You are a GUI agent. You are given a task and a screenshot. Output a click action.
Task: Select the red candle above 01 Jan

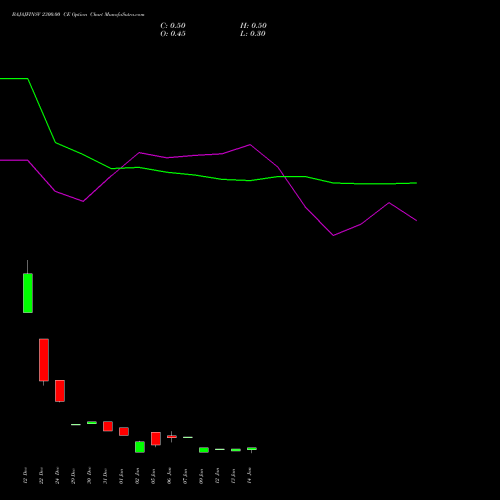[x=124, y=431]
